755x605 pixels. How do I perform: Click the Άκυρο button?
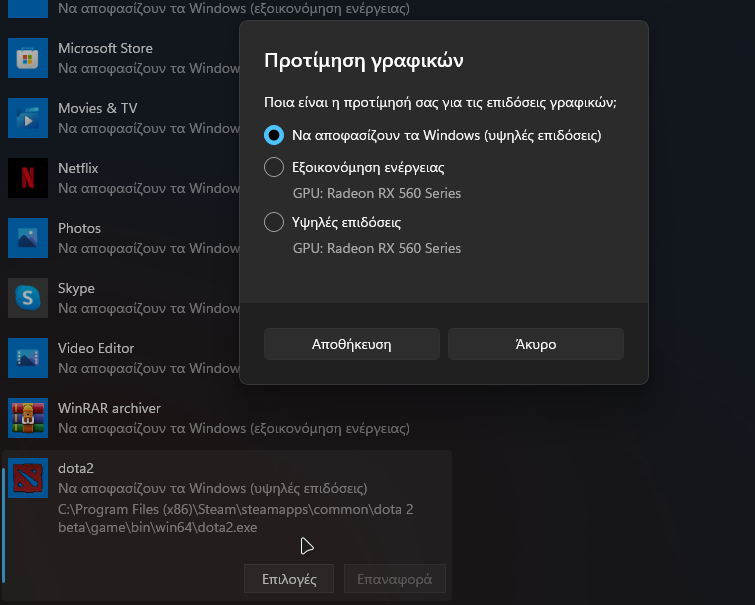(x=535, y=344)
